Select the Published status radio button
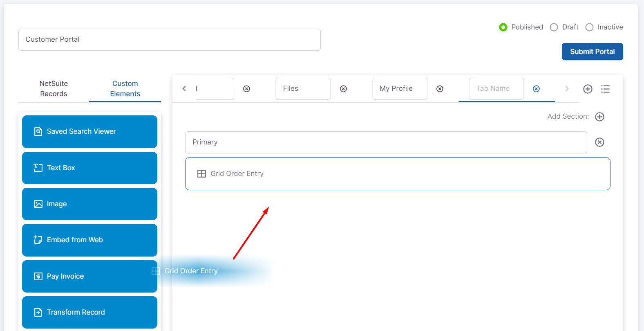 click(503, 27)
